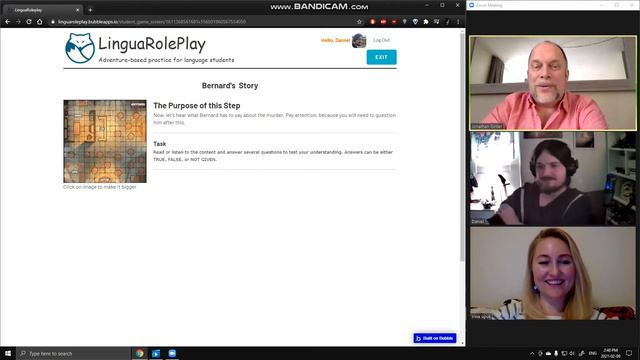Click The Purpose of this Step heading
Screen dimensions: 640x360
click(x=197, y=106)
